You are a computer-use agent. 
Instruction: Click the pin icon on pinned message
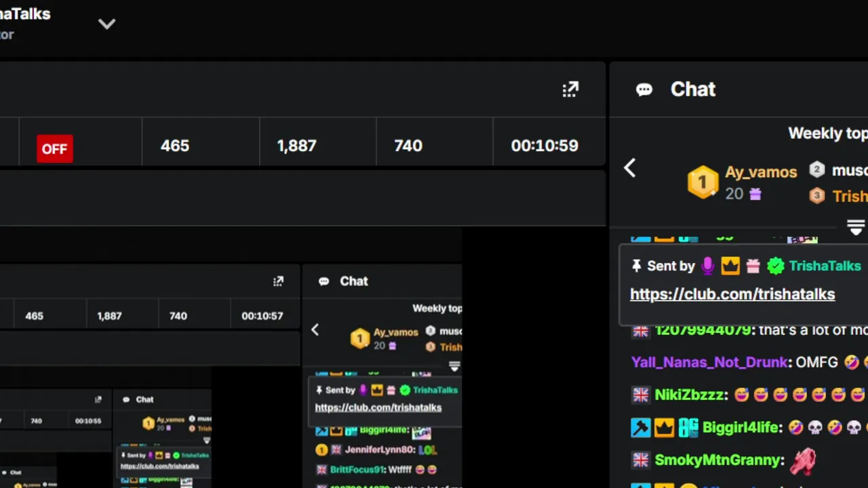(636, 266)
